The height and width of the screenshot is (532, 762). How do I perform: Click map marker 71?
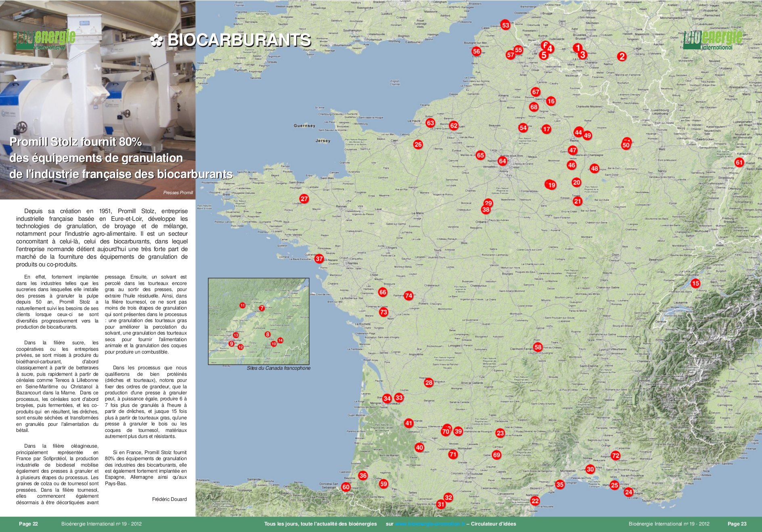[x=453, y=455]
